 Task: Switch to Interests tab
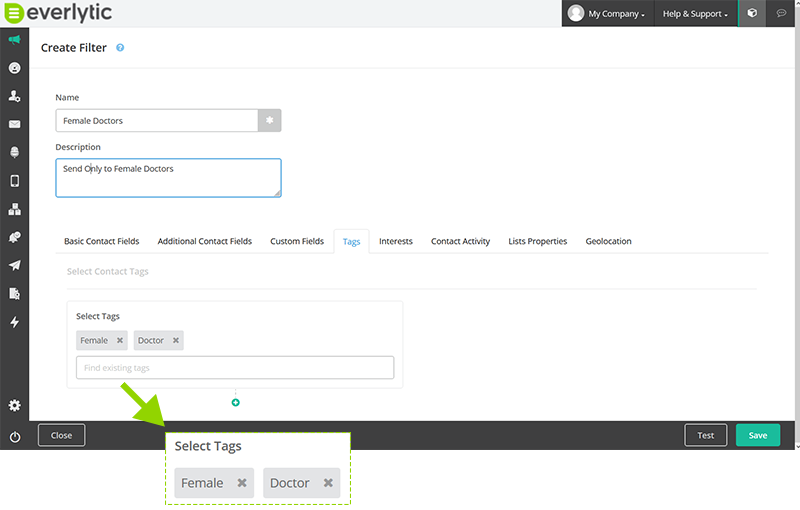[x=396, y=241]
